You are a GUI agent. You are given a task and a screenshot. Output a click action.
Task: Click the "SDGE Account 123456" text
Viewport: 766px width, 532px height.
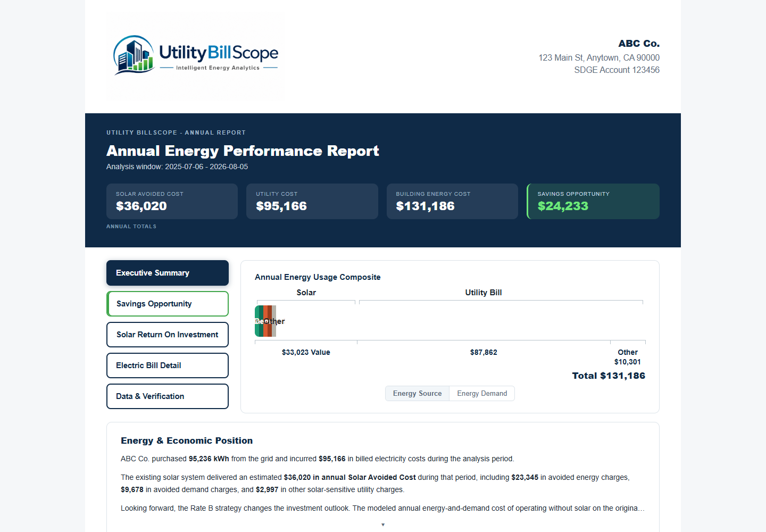coord(617,70)
